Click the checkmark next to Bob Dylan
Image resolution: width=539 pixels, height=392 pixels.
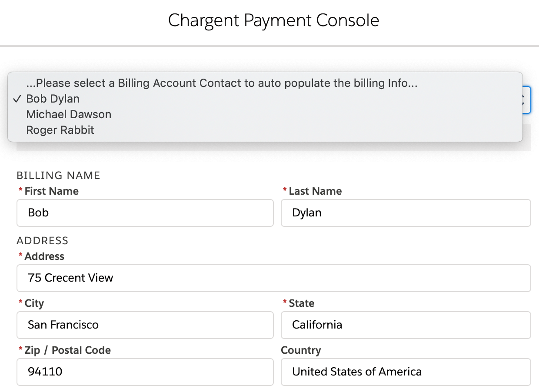point(16,99)
